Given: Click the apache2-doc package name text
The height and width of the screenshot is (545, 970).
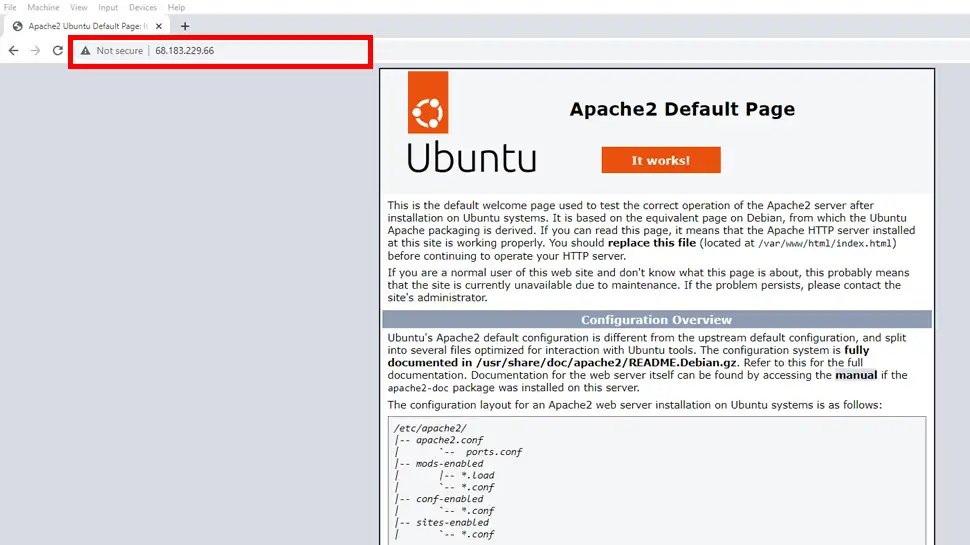Looking at the screenshot, I should pos(418,388).
